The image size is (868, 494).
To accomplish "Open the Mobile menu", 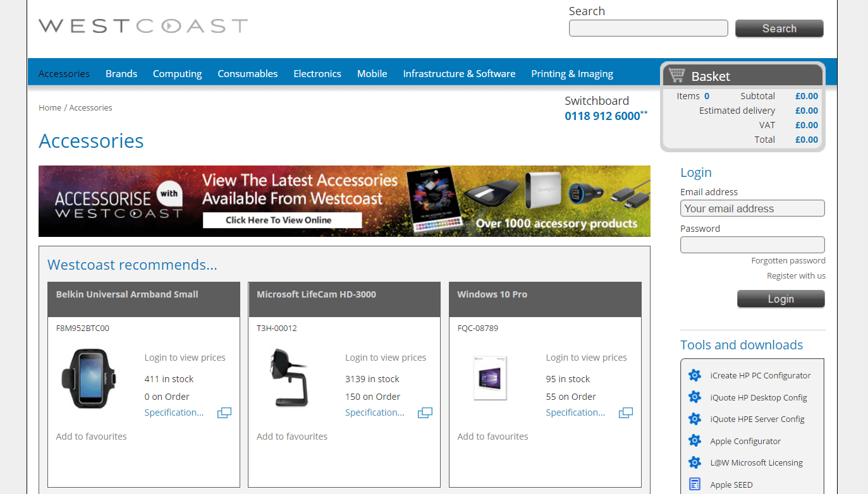I will tap(372, 74).
